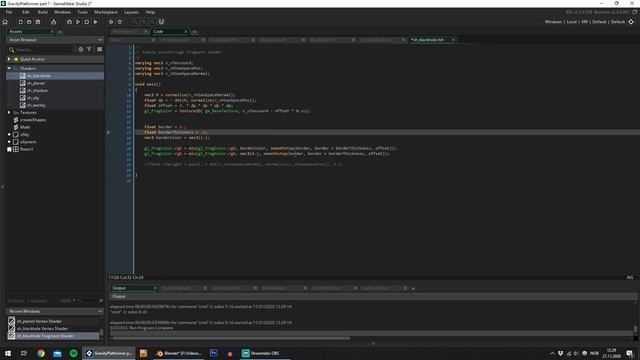Viewport: 640px width, 360px height.
Task: Open help icon next to Game Options
Action: pos(120,22)
